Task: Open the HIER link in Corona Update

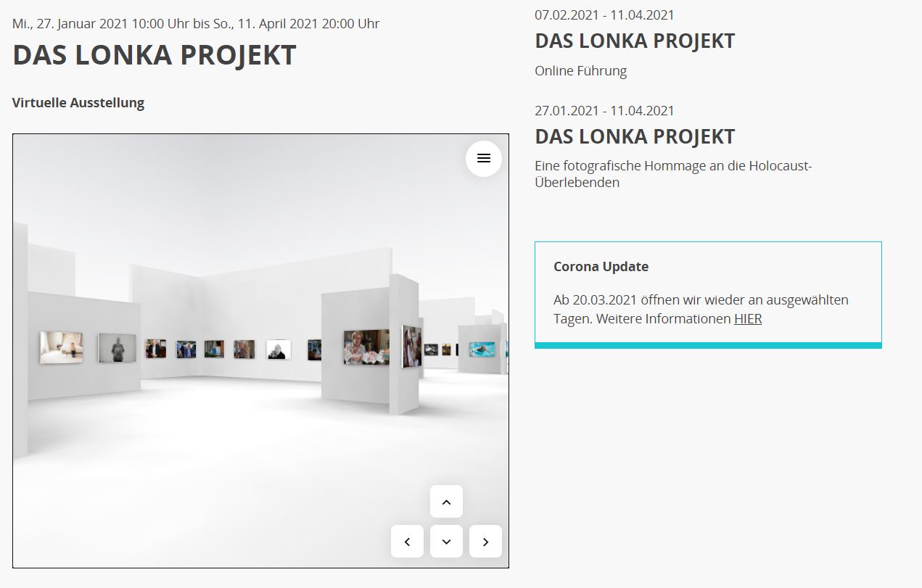Action: point(748,318)
